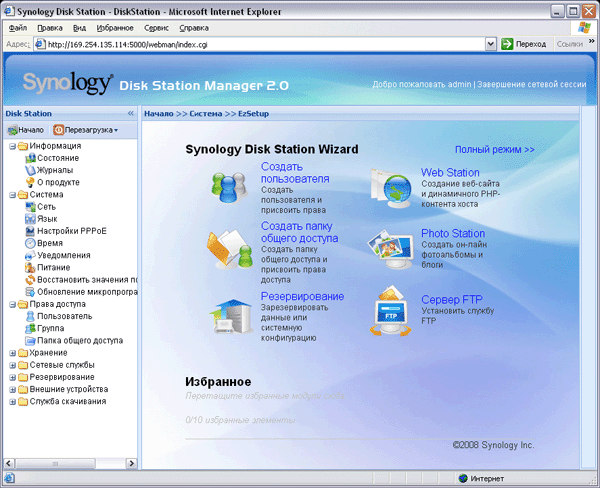600x488 pixels.
Task: Click the Папка общего доступа icon
Action: (30, 341)
